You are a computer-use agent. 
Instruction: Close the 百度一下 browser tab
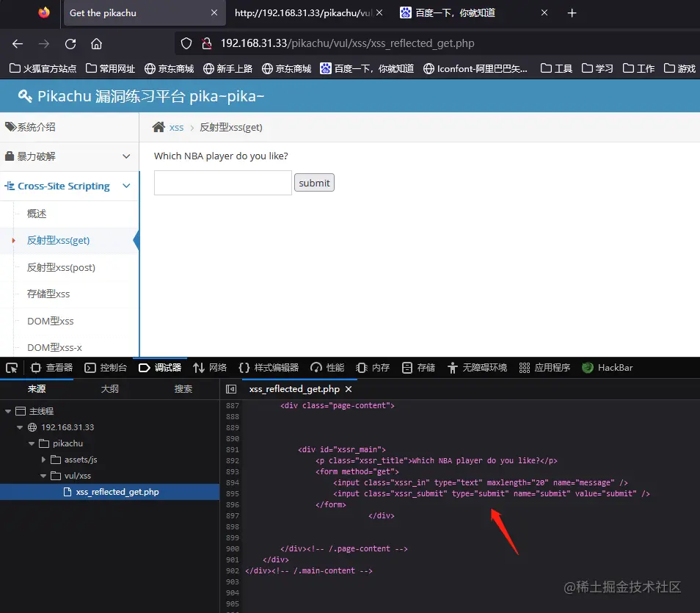click(544, 12)
